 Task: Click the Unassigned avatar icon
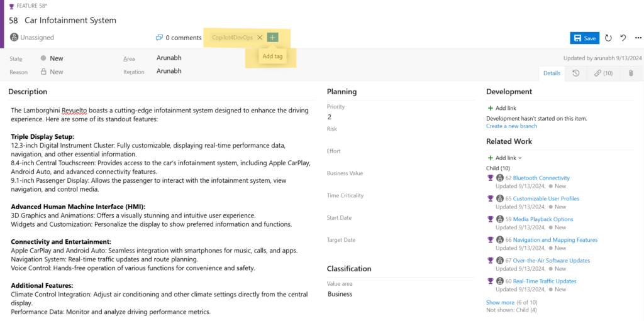[x=14, y=37]
